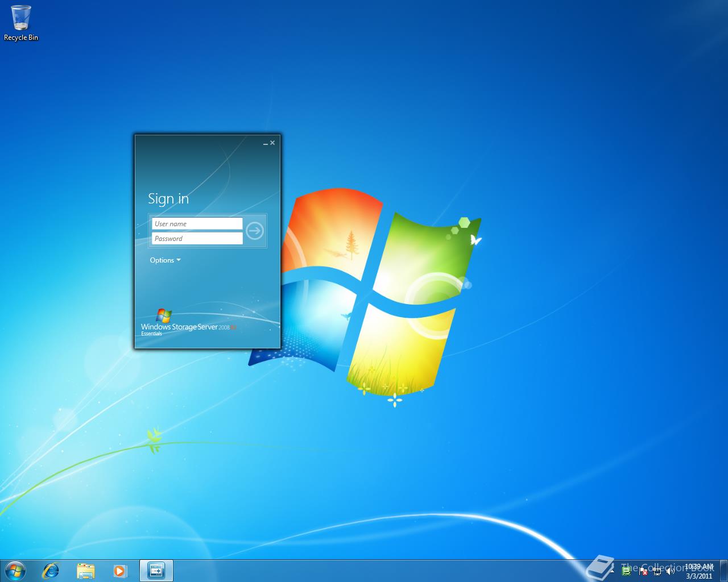Open Windows Explorer from taskbar
The width and height of the screenshot is (728, 582).
[86, 571]
